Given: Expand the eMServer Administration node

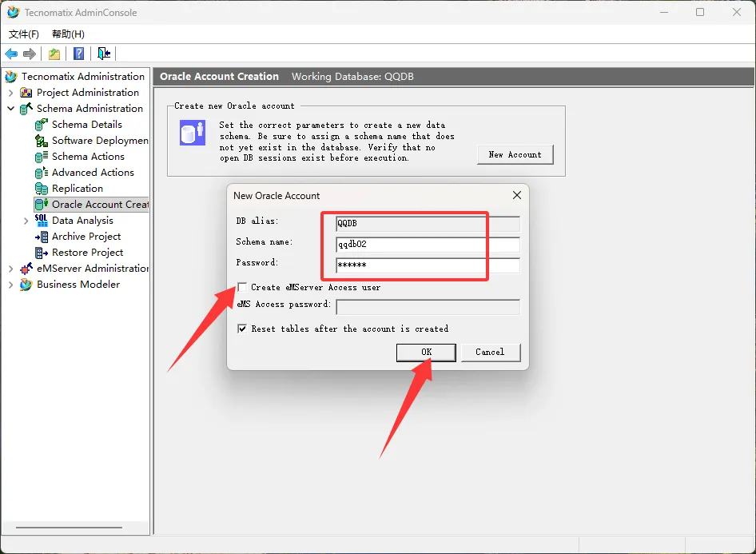Looking at the screenshot, I should (10, 269).
